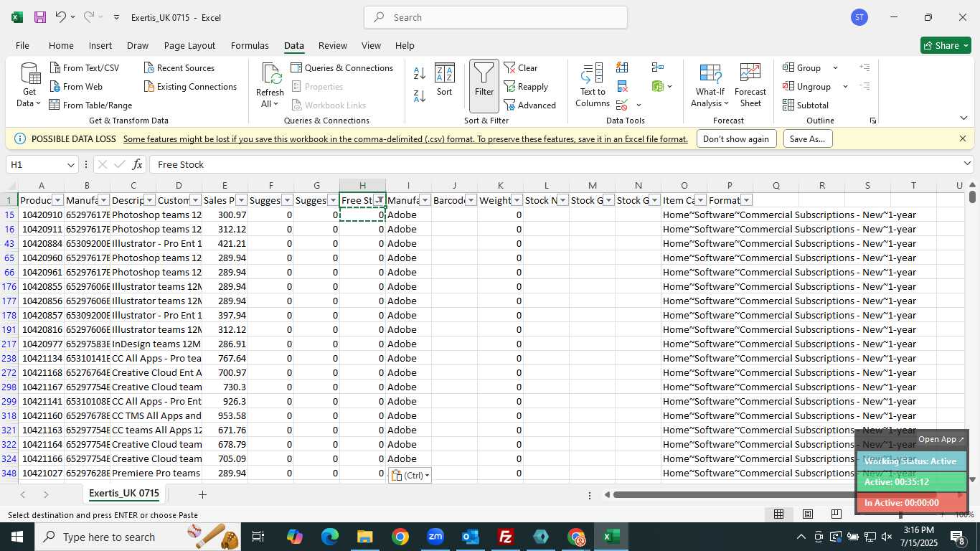This screenshot has height=551, width=980.
Task: Open the Item Category column filter dropdown
Action: click(701, 200)
